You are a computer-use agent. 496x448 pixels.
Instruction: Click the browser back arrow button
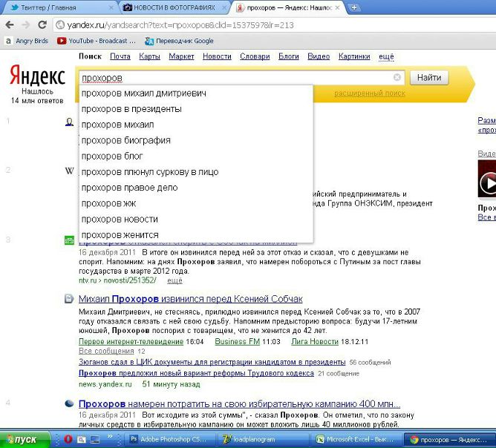click(x=9, y=24)
